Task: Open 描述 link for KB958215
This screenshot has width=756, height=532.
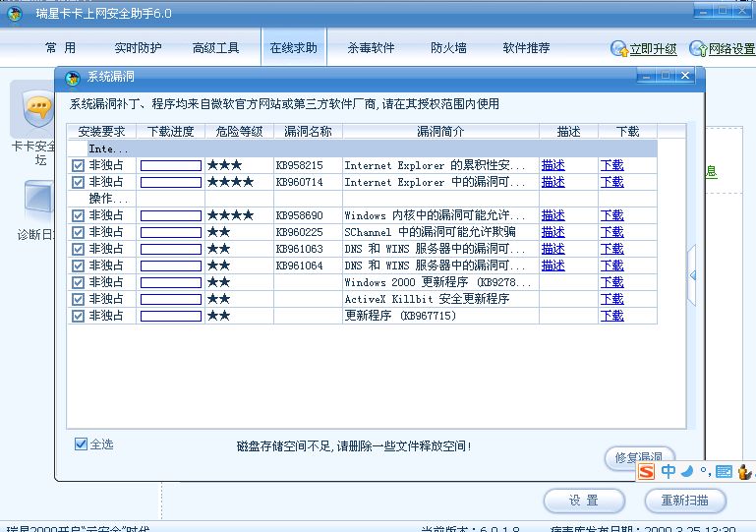Action: click(x=553, y=165)
